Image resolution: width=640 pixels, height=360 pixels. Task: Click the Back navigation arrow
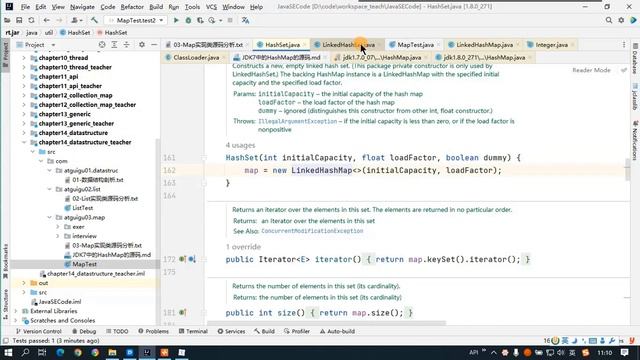(x=47, y=20)
